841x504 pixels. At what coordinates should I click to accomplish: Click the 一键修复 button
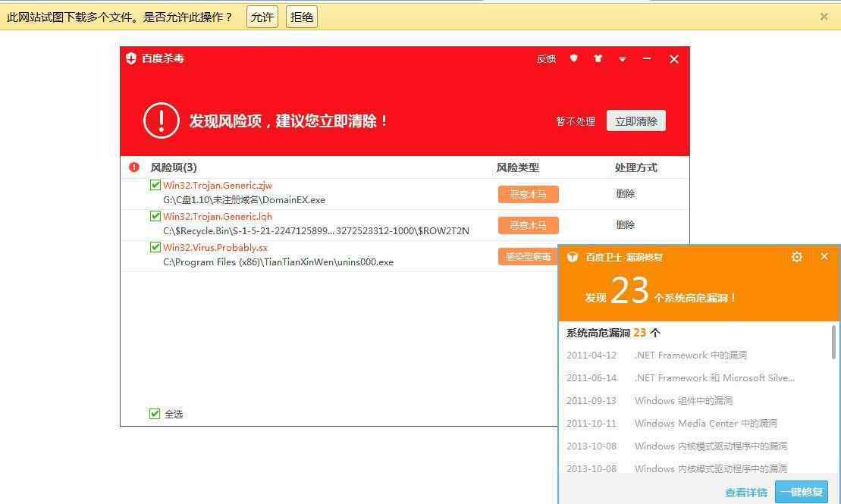click(802, 492)
